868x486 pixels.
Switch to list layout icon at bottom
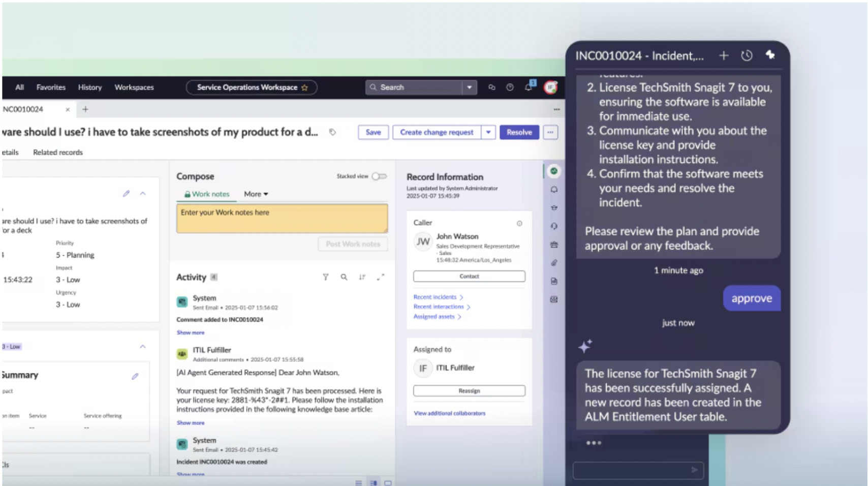pos(359,483)
